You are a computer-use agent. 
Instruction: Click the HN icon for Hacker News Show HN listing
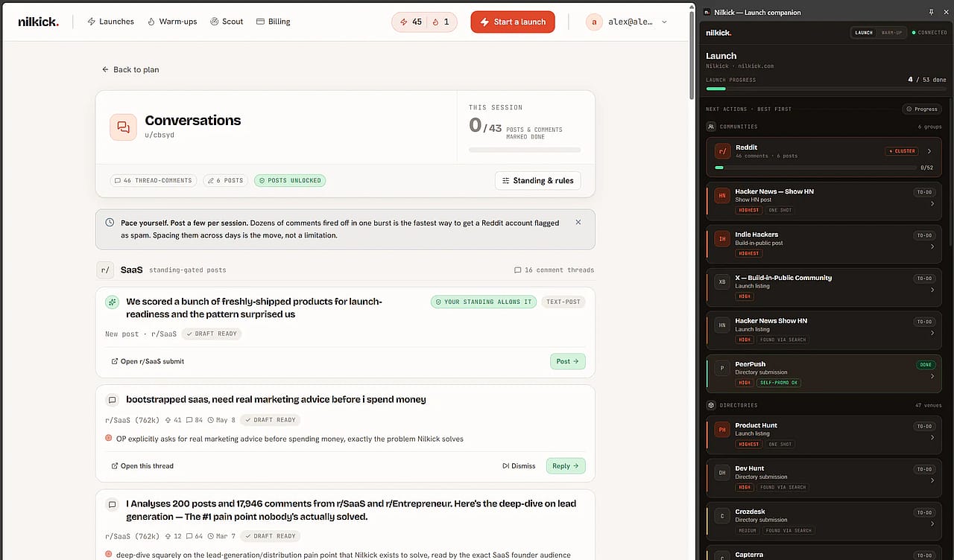click(722, 325)
